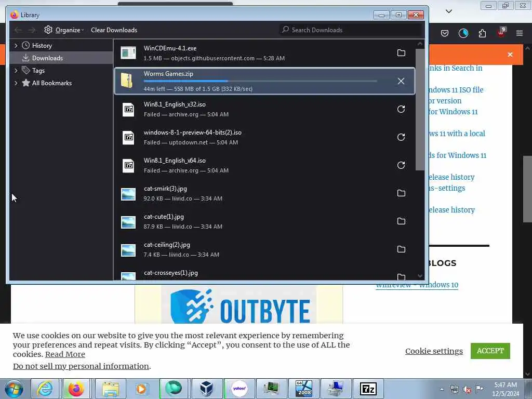Select Win8.1_English_x32.iso file name
The width and height of the screenshot is (532, 399).
pos(175,104)
